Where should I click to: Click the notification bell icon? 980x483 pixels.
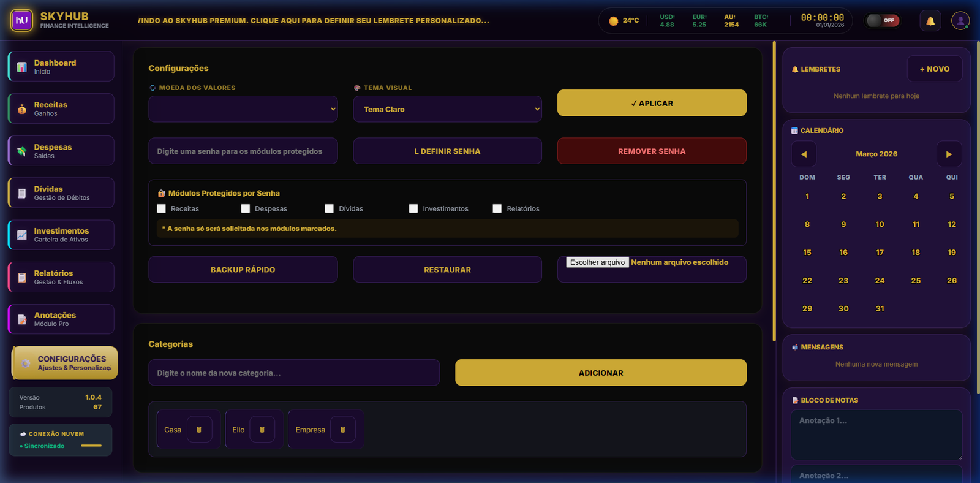[x=930, y=21]
